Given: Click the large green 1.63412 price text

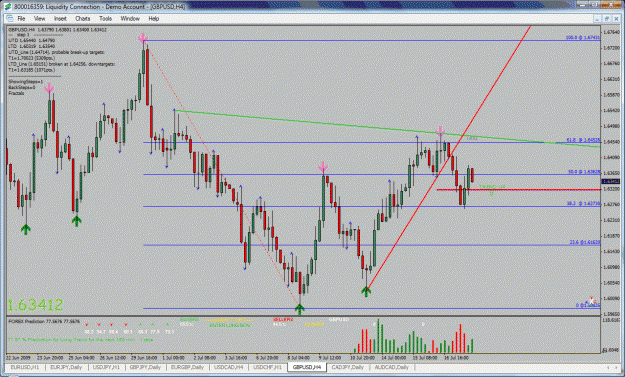Looking at the screenshot, I should point(35,305).
